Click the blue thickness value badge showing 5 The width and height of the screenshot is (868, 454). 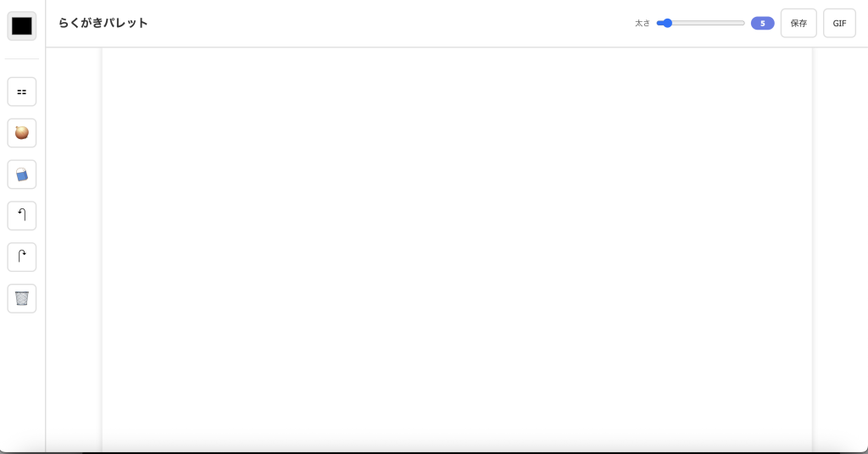762,24
